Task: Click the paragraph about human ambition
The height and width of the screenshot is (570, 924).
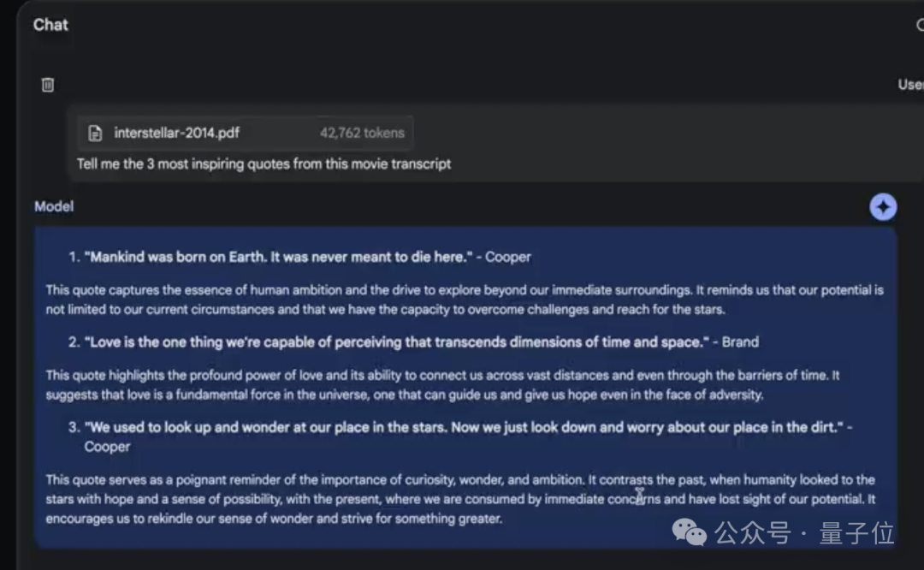Action: (x=464, y=300)
